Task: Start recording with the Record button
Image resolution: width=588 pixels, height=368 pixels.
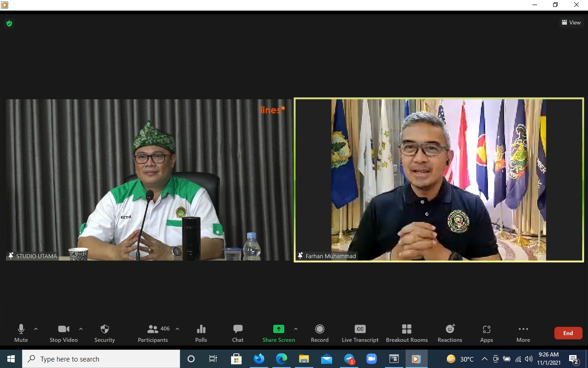Action: (x=320, y=333)
